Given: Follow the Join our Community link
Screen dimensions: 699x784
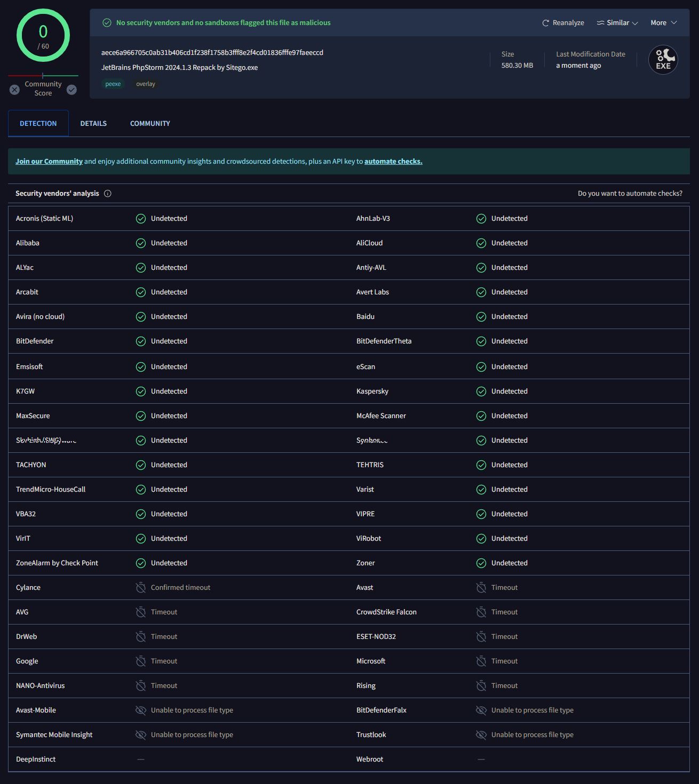Looking at the screenshot, I should (x=49, y=162).
